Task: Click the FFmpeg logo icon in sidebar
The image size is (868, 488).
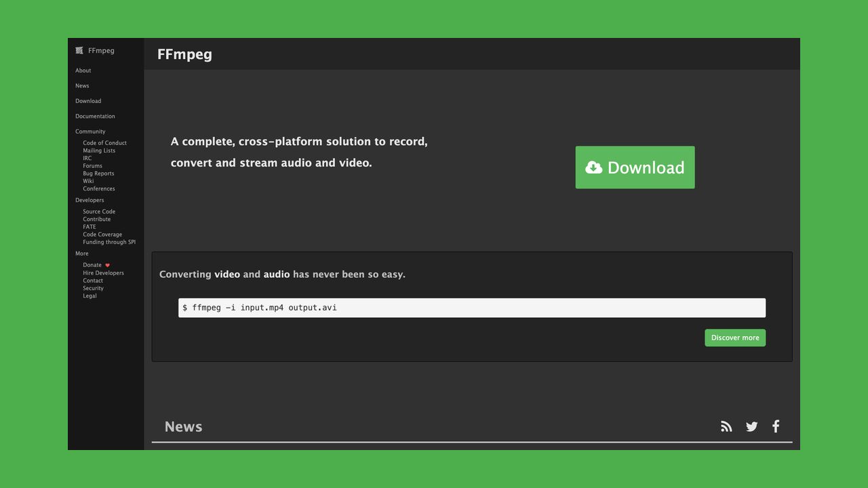Action: pyautogui.click(x=79, y=50)
